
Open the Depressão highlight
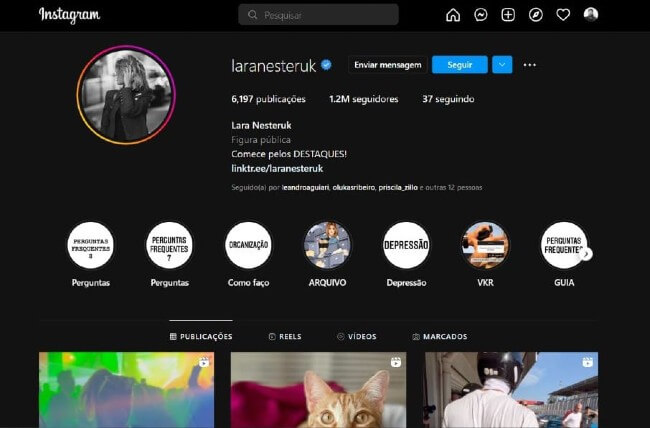coord(406,246)
